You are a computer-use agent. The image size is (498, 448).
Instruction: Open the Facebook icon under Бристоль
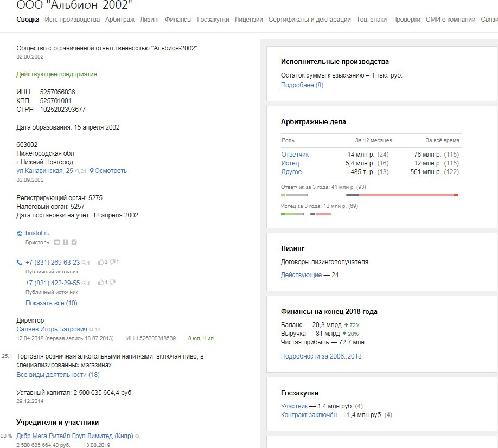66,242
